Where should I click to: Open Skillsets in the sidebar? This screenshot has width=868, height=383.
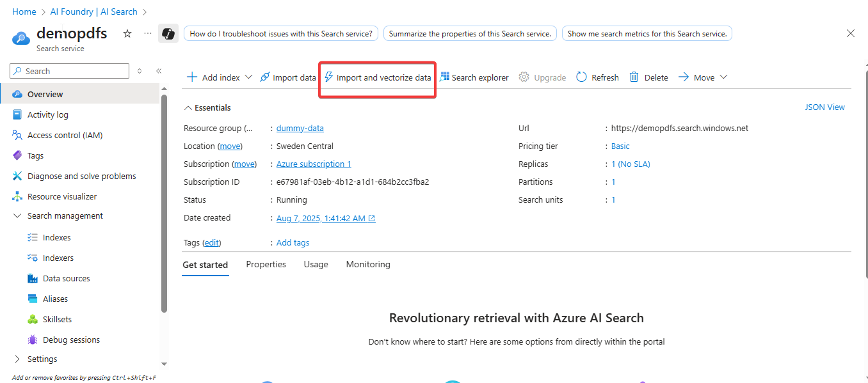pyautogui.click(x=57, y=319)
